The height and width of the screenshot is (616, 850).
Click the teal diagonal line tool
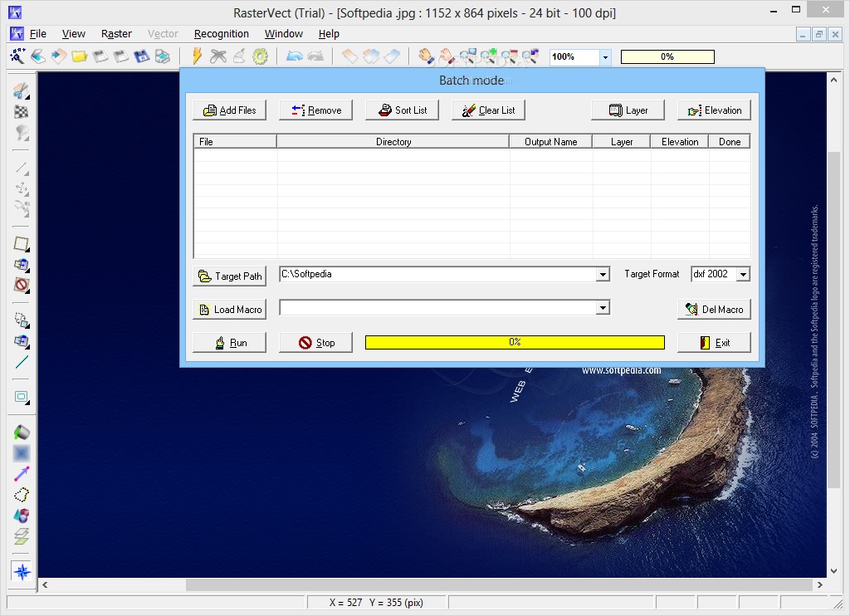[x=21, y=362]
